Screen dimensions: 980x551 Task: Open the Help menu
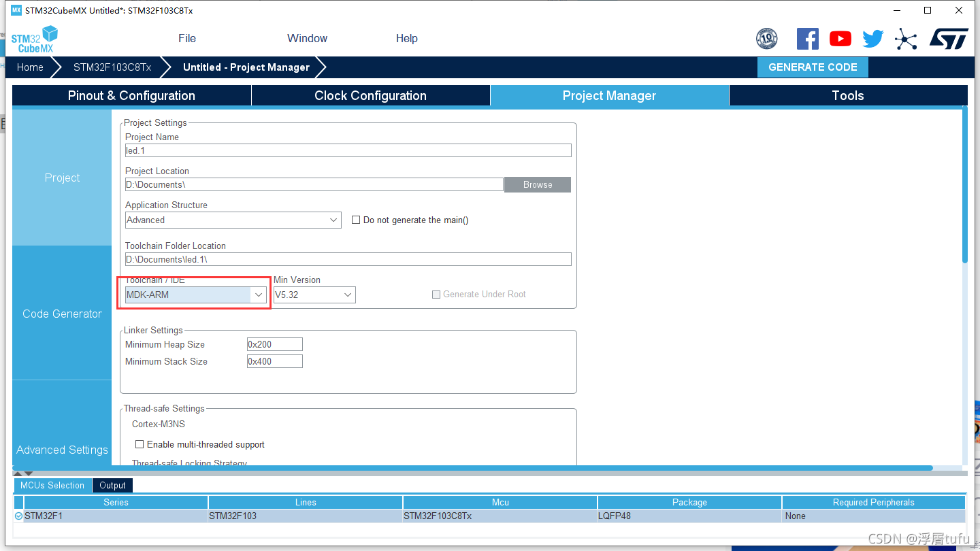tap(407, 39)
